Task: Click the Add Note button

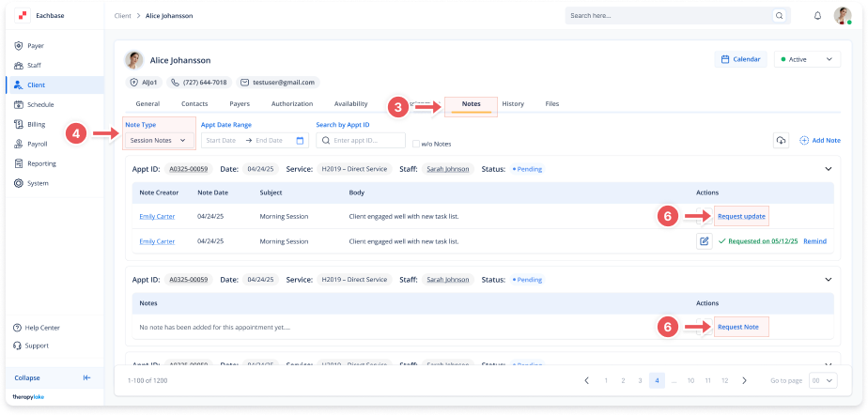Action: [x=819, y=140]
